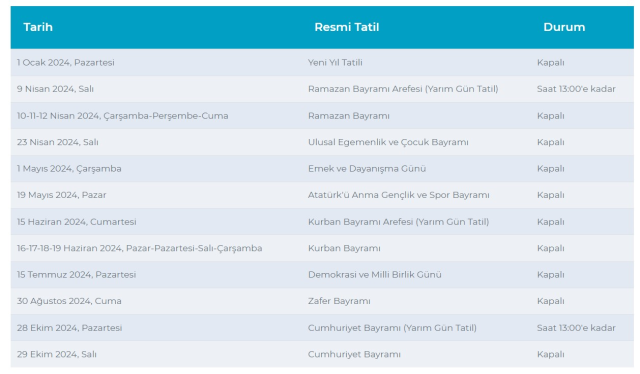Viewport: 640px width, 374px height.
Task: Click Ulusal Egemenlik ve Çocuk Bayramı cell
Action: (388, 142)
